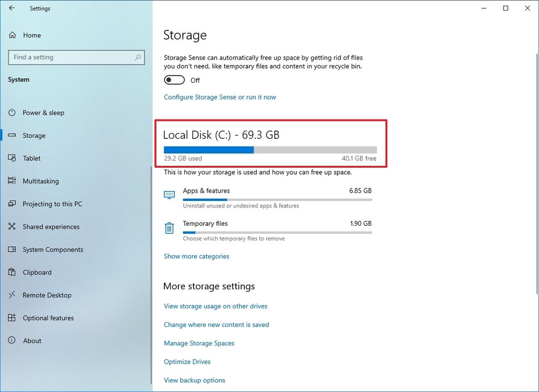Open Configure Storage Sense or run it now
The image size is (539, 392).
point(220,97)
